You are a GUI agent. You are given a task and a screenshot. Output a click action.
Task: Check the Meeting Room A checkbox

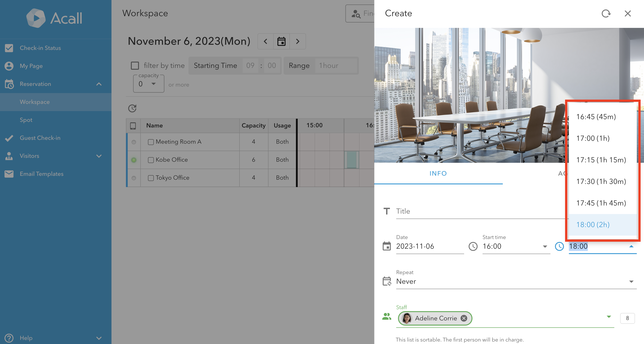[151, 142]
